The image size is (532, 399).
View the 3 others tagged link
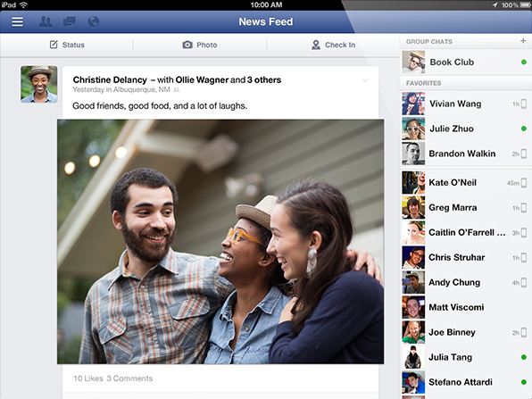[264, 79]
